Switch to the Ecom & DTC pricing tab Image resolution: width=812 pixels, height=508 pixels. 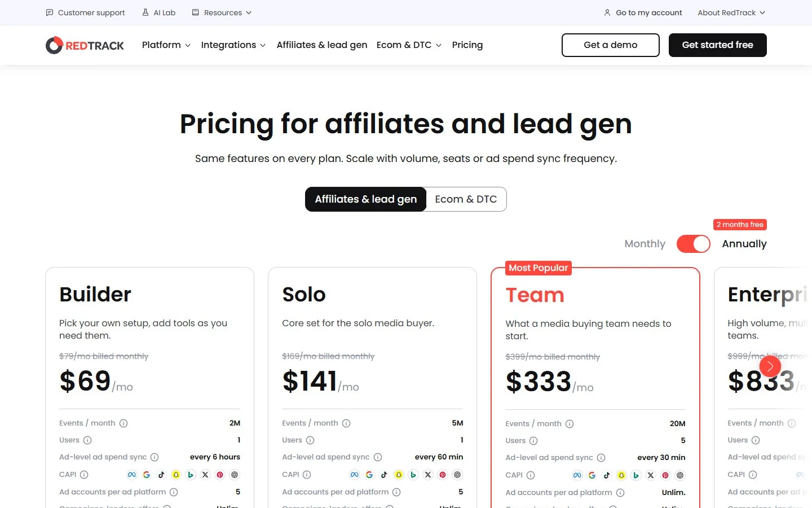point(466,199)
